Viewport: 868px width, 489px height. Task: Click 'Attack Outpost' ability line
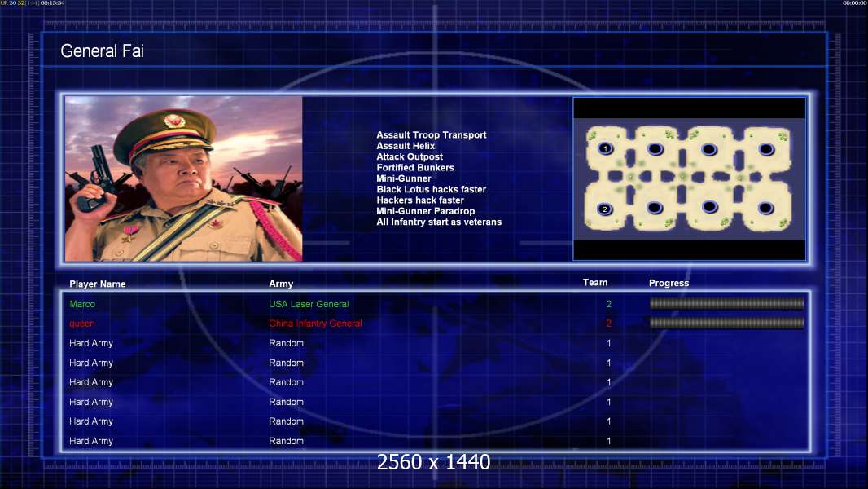point(410,156)
